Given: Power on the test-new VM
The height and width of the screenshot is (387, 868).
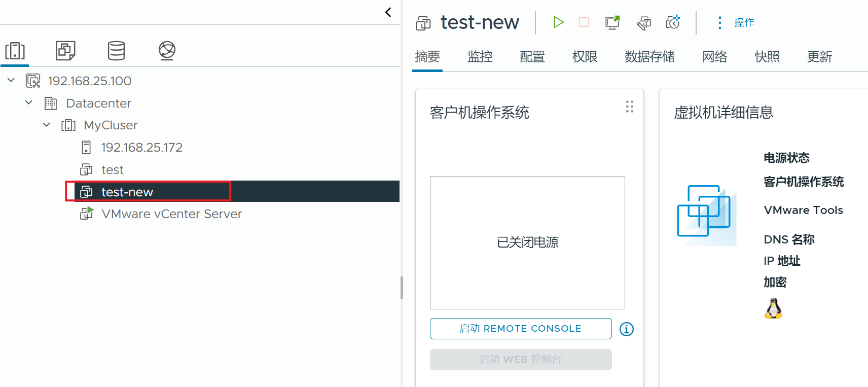Looking at the screenshot, I should [558, 22].
